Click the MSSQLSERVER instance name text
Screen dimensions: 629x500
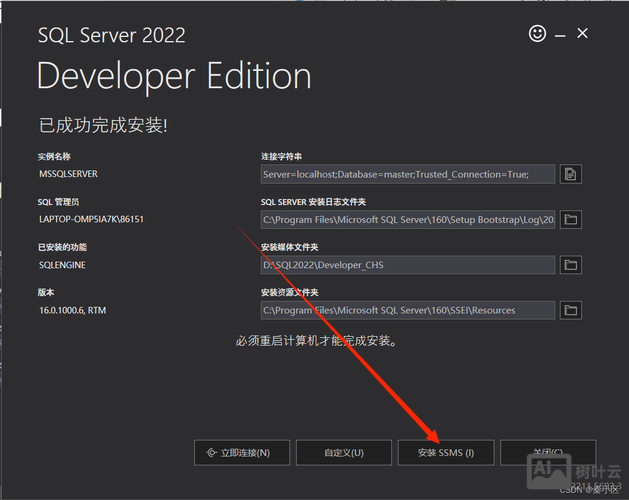69,174
